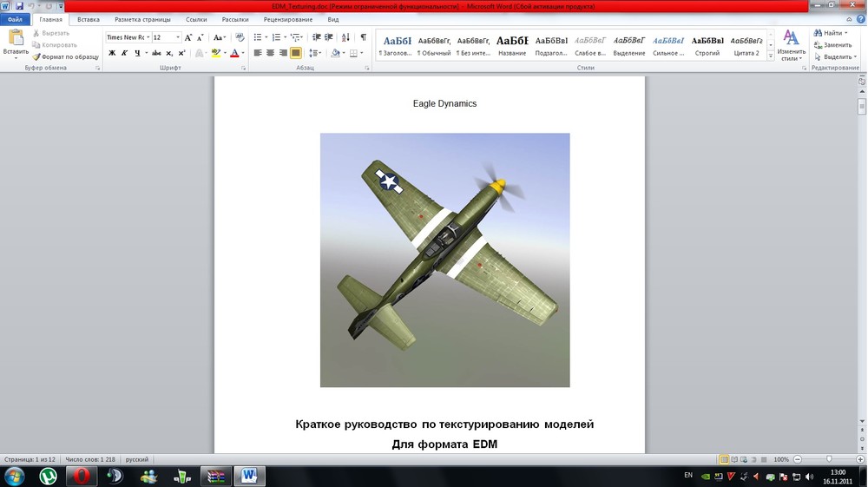Switch to the Вставка ribbon tab
Viewport: 868px width, 487px height.
88,19
